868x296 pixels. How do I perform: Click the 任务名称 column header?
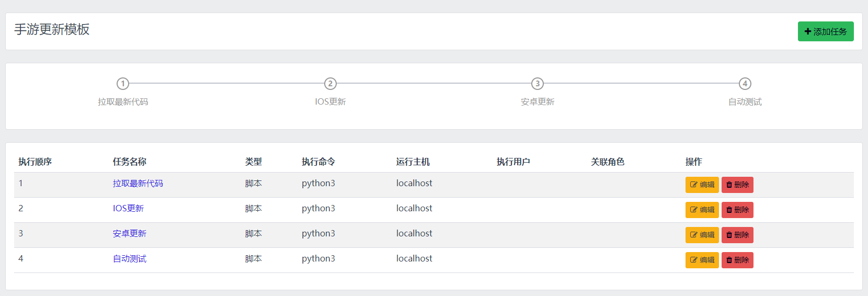(129, 162)
